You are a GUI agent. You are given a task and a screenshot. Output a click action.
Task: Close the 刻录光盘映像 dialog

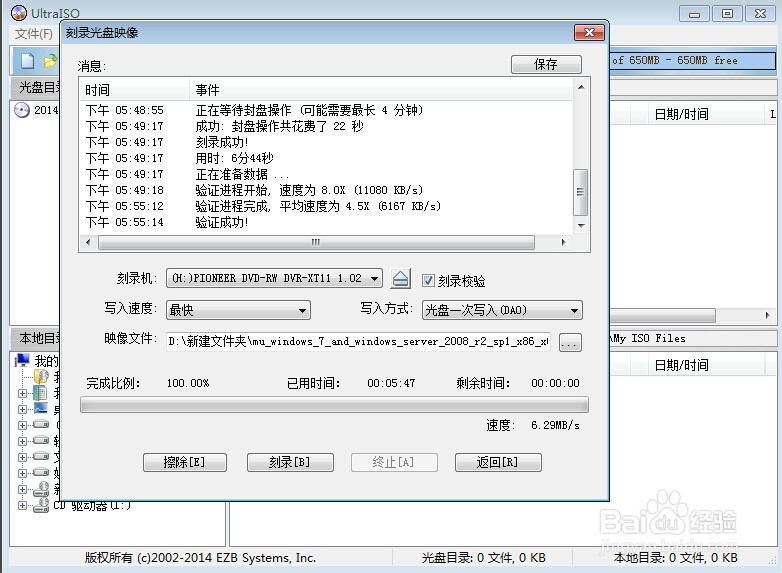pyautogui.click(x=589, y=33)
